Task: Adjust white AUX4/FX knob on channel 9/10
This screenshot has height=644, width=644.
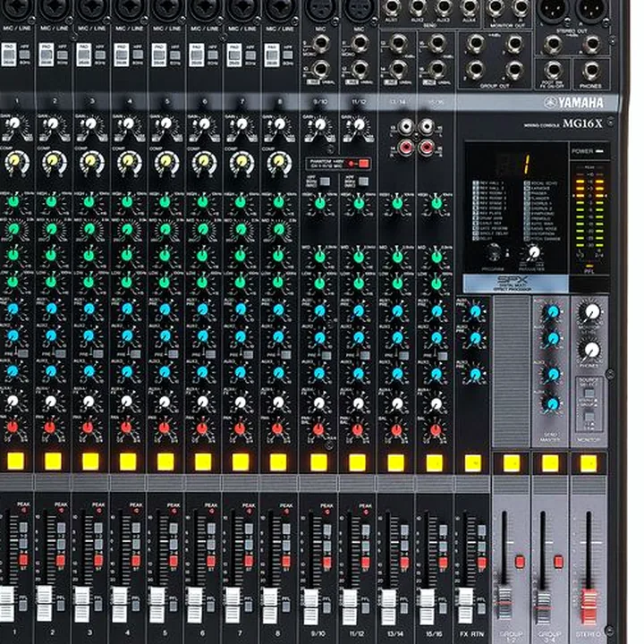Action: pos(318,402)
